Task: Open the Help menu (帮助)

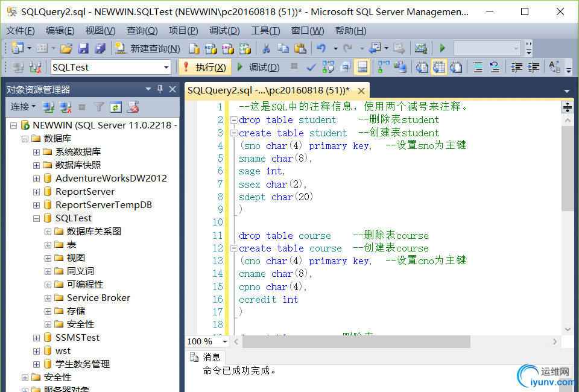Action: tap(351, 31)
